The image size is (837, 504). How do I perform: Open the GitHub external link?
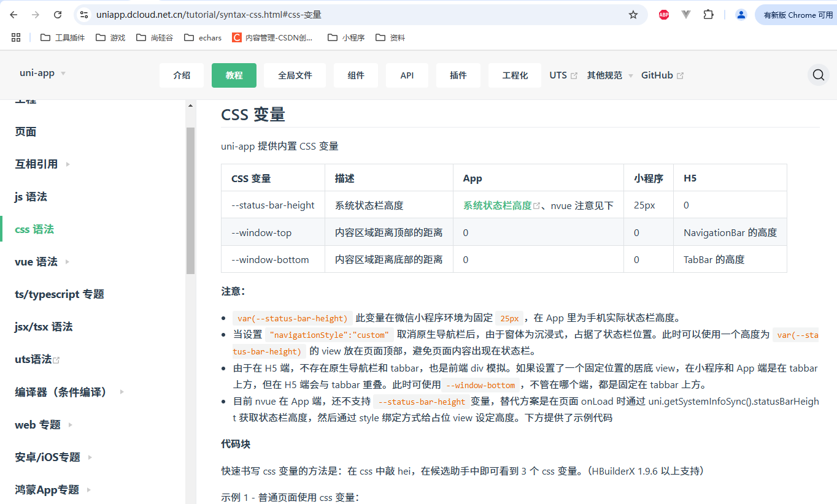(663, 75)
